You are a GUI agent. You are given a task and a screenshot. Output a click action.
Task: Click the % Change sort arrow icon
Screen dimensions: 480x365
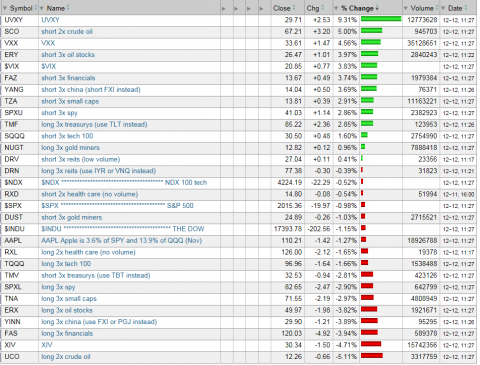coord(377,8)
